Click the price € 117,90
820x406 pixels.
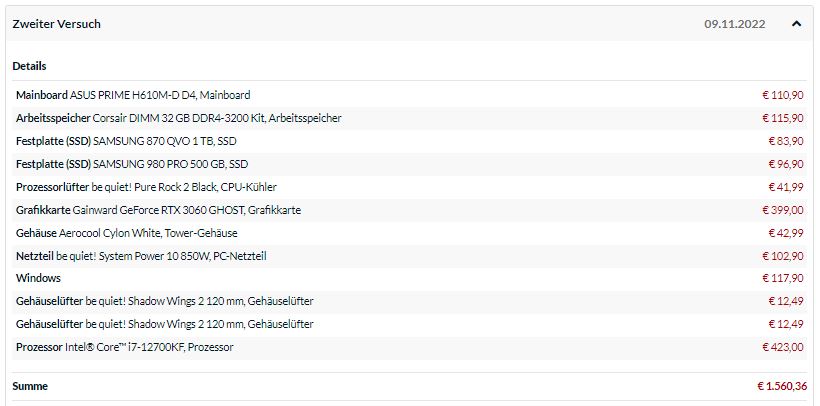(x=783, y=278)
